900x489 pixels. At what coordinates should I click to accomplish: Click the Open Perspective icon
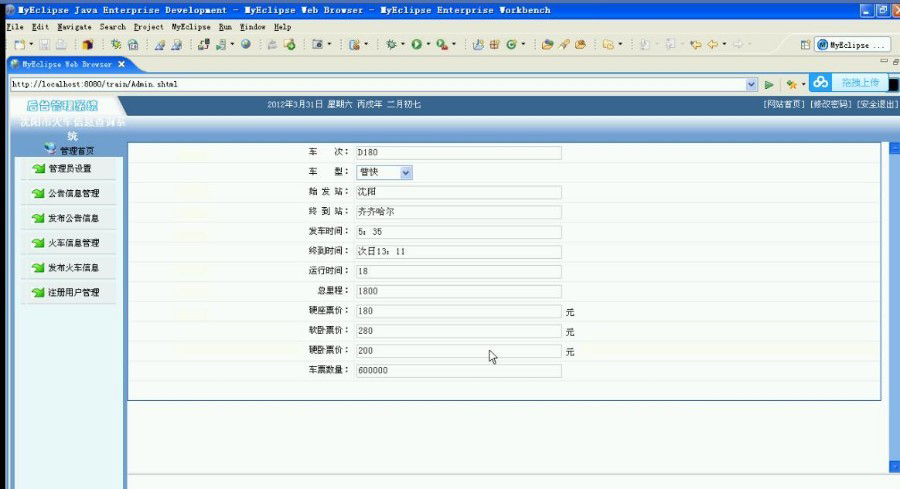(x=805, y=45)
